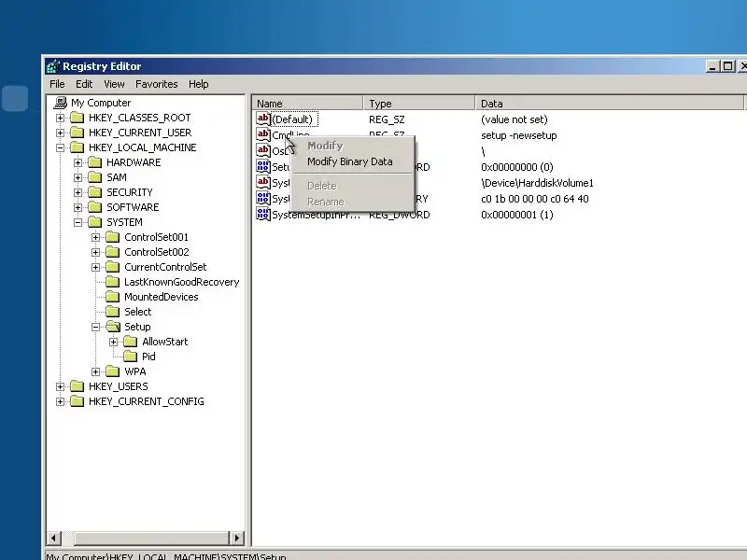Click the Select key folder icon

[x=113, y=312]
